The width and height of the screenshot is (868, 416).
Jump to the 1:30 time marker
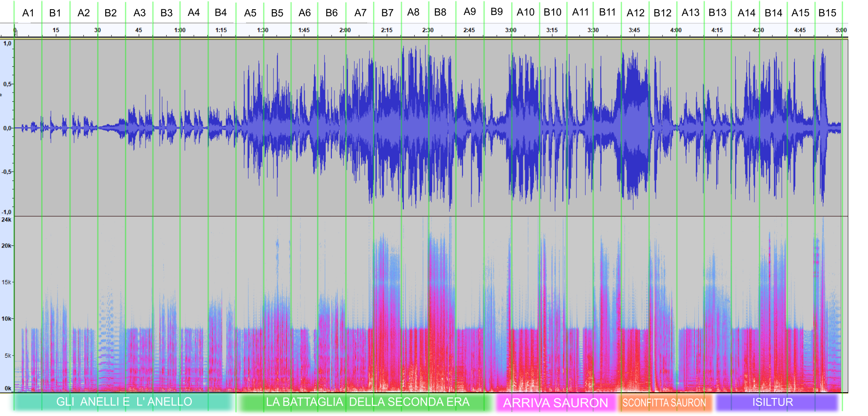pos(263,30)
